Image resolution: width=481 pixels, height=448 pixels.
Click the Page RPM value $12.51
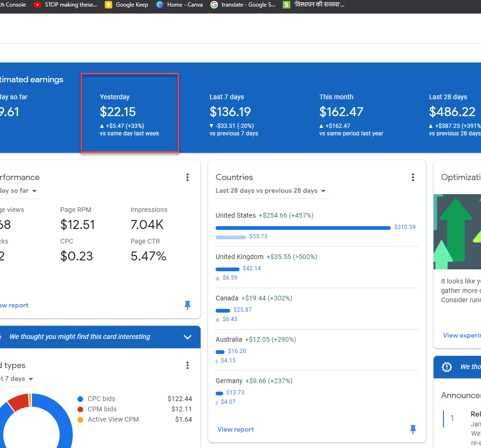[78, 225]
